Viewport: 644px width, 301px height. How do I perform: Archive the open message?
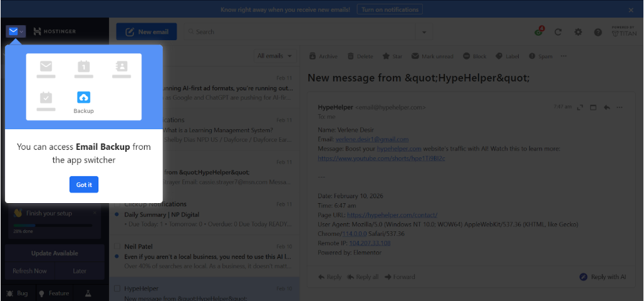point(323,56)
